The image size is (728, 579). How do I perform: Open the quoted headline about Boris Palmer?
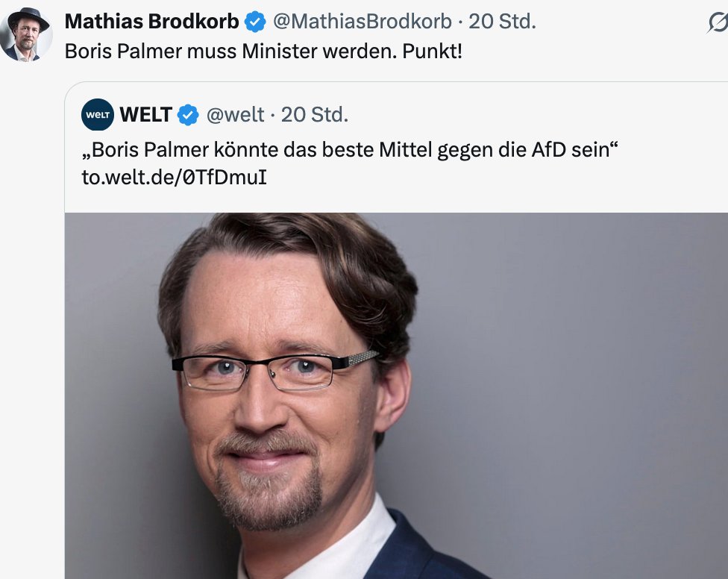(x=350, y=150)
